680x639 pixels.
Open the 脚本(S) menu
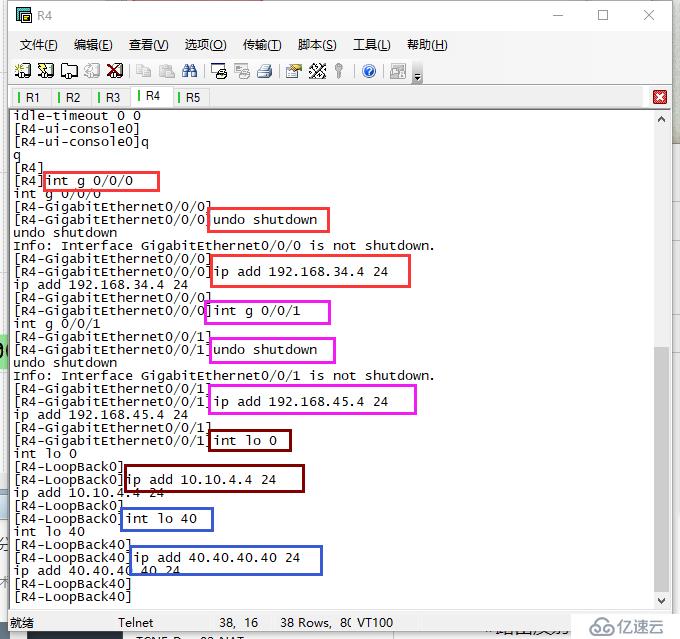point(317,45)
